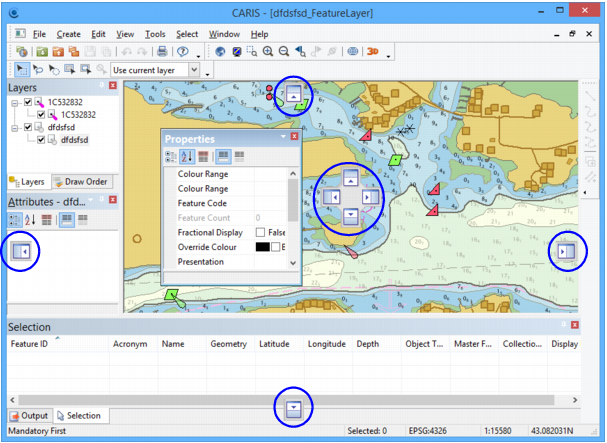The image size is (607, 443).
Task: Uncheck the top-level 1C532832 layer checkbox
Action: click(28, 102)
